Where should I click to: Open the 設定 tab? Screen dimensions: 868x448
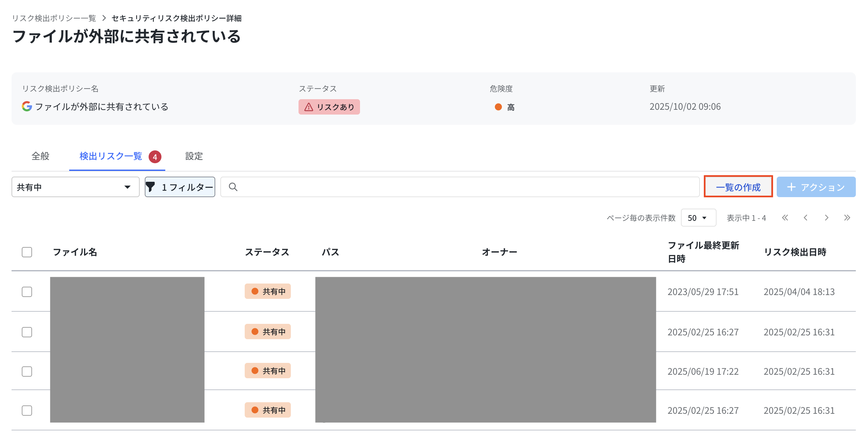click(x=194, y=156)
